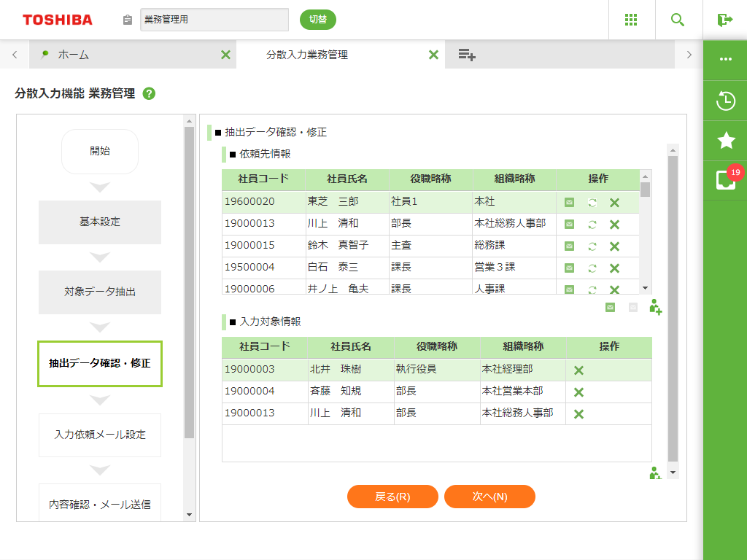Click the 業務管理用 input field
747x560 pixels.
(214, 20)
